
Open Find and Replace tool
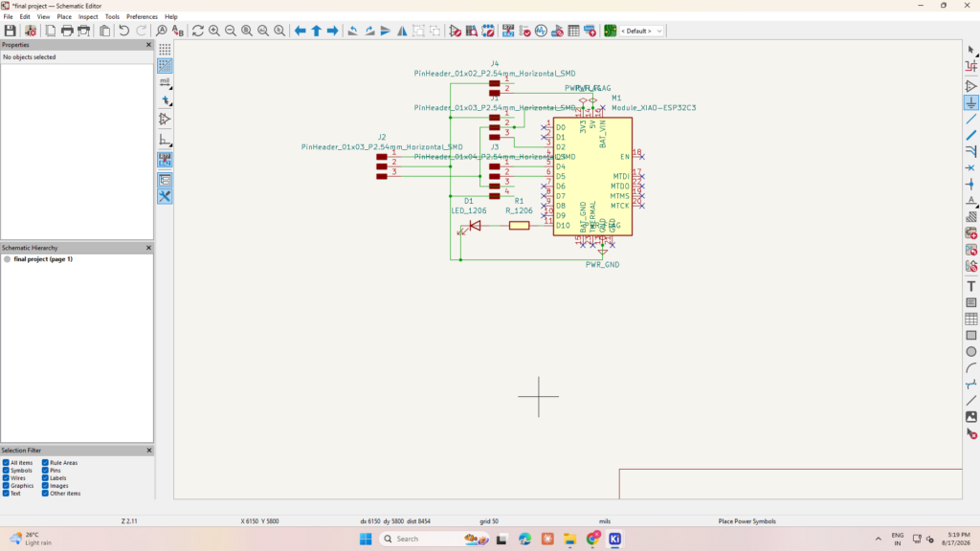pos(177,31)
